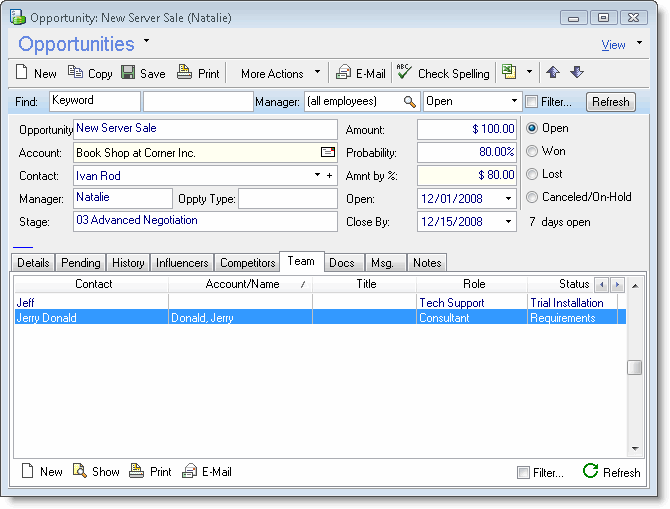Go to next record with down arrow

click(577, 73)
